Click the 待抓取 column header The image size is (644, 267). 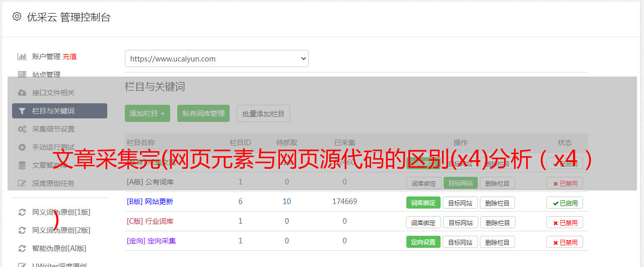pos(287,143)
